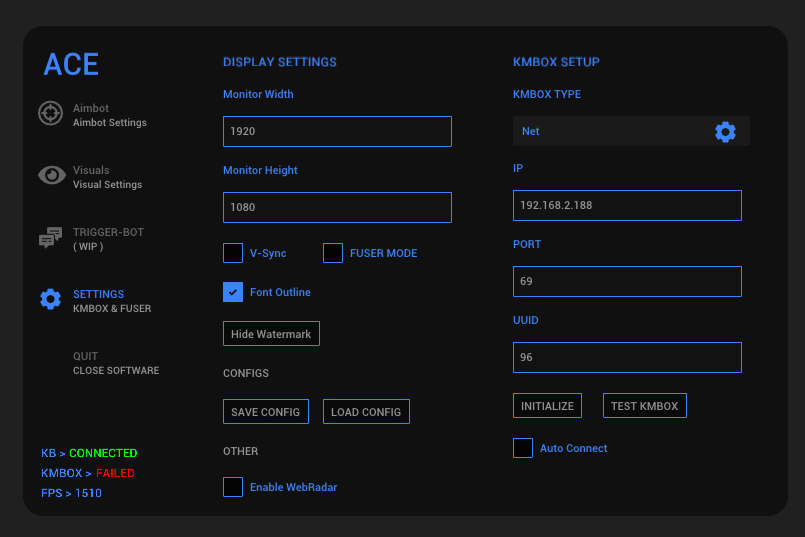Click the PORT label
The height and width of the screenshot is (537, 805).
527,244
